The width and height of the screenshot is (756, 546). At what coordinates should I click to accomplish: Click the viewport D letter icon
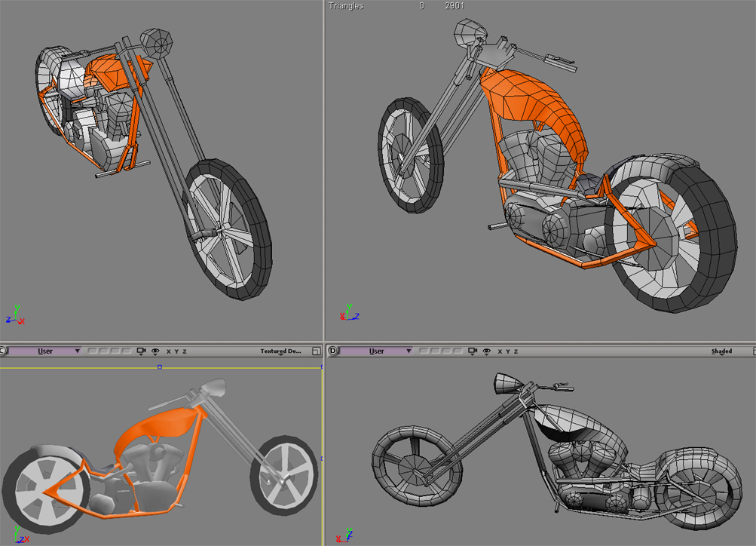point(333,351)
